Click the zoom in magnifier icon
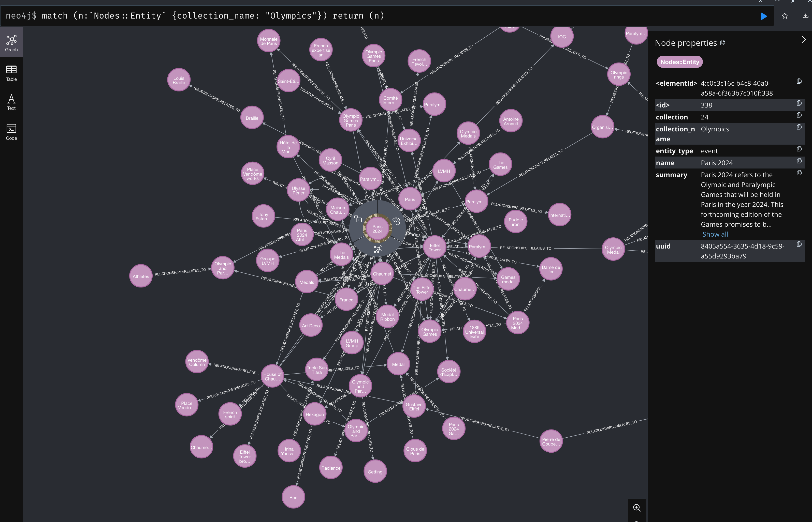Image resolution: width=812 pixels, height=522 pixels. pyautogui.click(x=637, y=508)
